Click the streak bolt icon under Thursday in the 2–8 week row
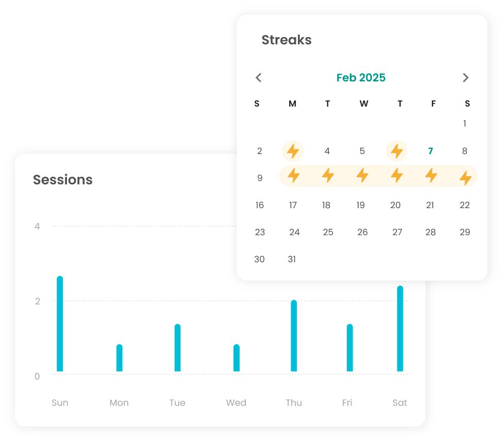Screen dimensions: 504x443 pyautogui.click(x=397, y=151)
